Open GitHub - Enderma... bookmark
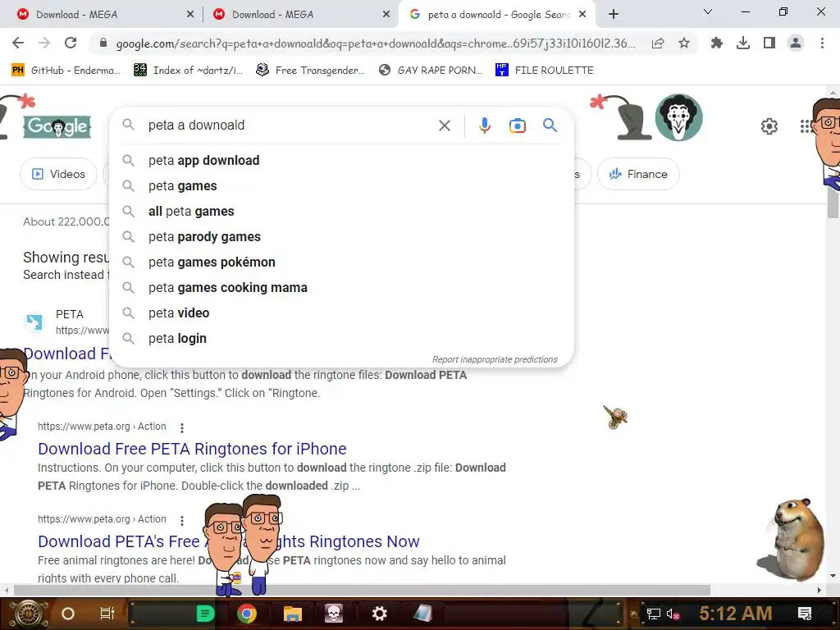Image resolution: width=840 pixels, height=630 pixels. [x=66, y=71]
